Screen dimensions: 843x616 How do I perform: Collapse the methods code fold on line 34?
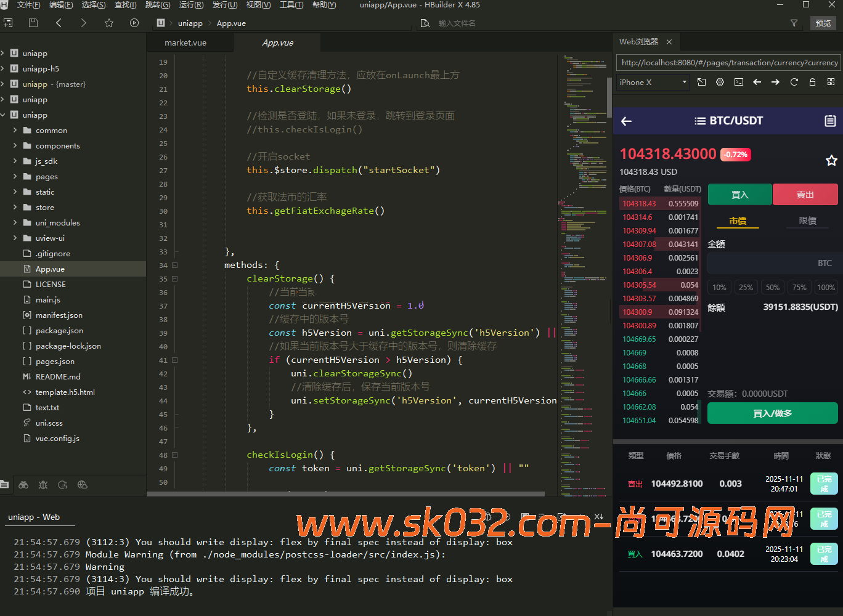(x=174, y=265)
